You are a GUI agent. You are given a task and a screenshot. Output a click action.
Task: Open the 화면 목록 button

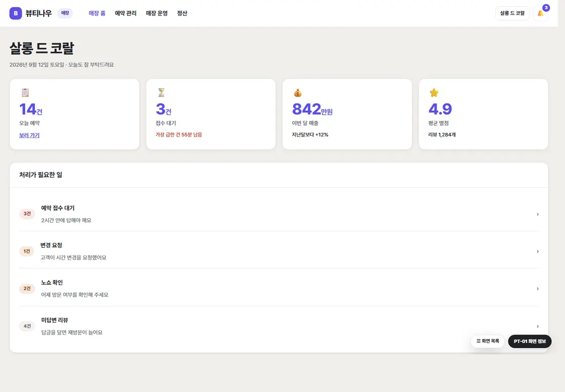487,341
